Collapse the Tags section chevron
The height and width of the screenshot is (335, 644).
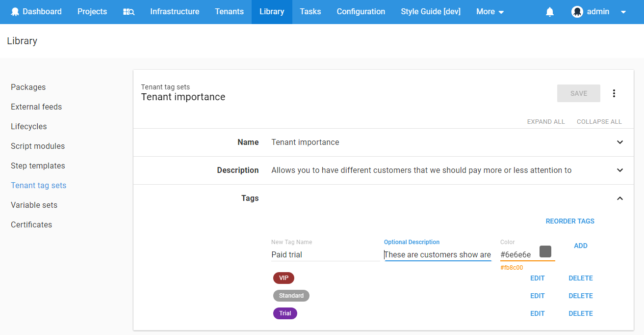(620, 198)
